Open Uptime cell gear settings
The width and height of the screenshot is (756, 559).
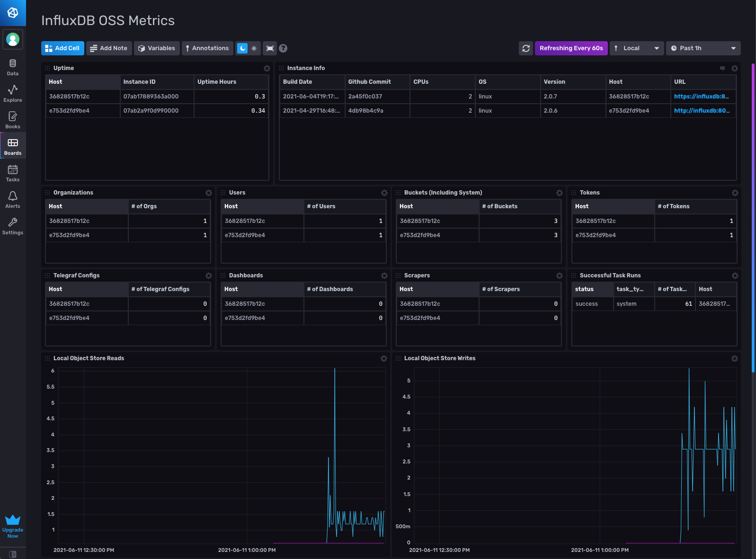pyautogui.click(x=267, y=68)
